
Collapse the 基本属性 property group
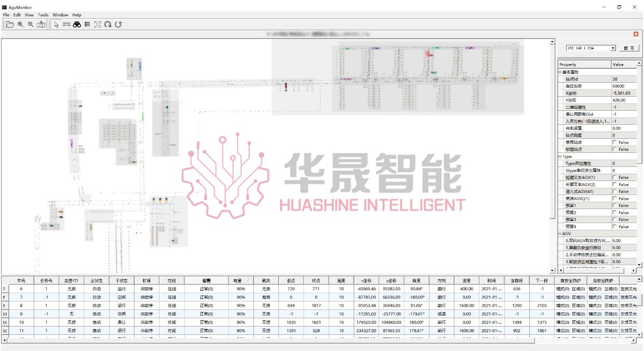560,72
